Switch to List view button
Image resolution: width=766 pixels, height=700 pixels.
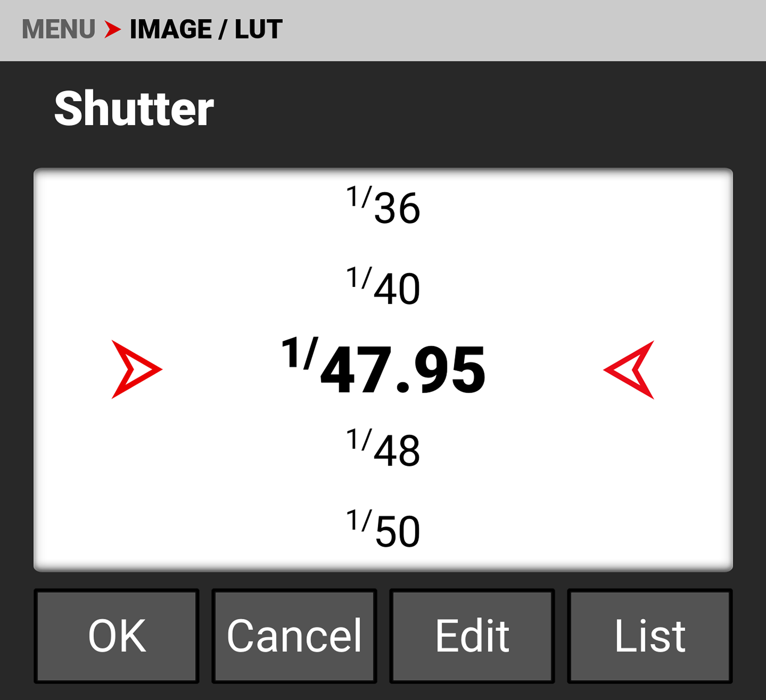click(650, 636)
